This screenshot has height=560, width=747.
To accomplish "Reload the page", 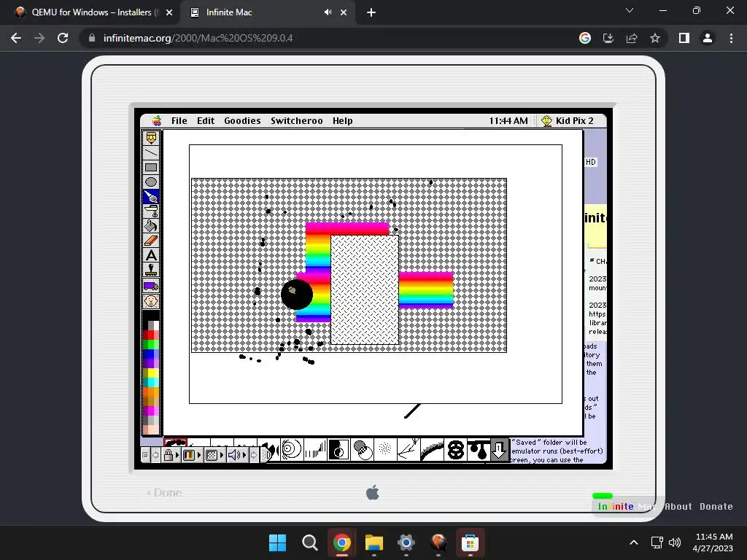I will point(63,38).
